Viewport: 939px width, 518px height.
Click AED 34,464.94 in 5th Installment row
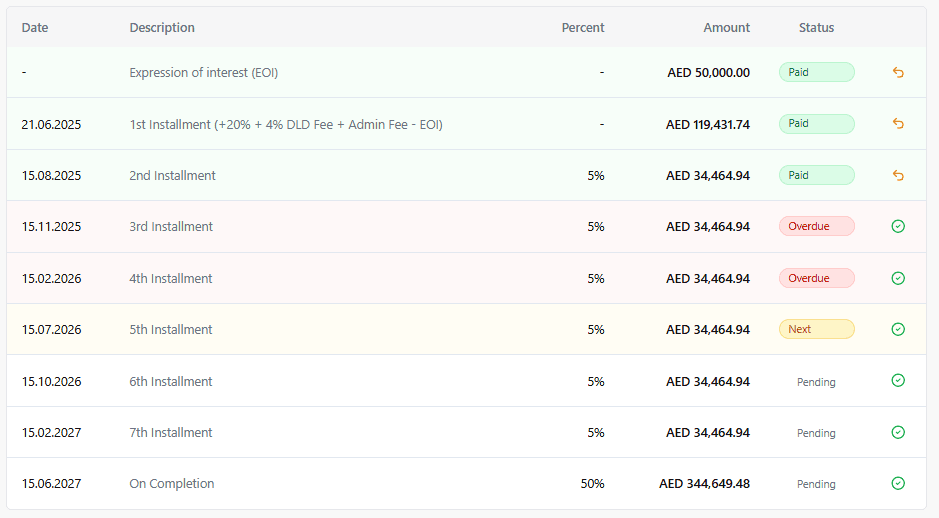pos(708,329)
